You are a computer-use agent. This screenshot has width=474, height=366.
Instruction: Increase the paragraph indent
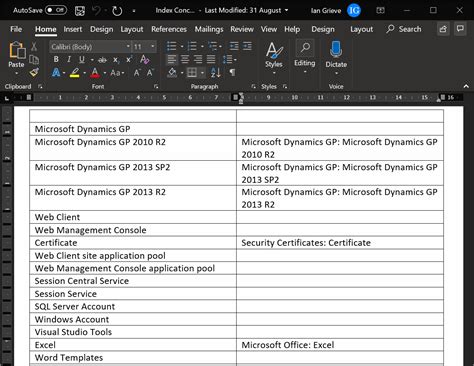[x=247, y=46]
